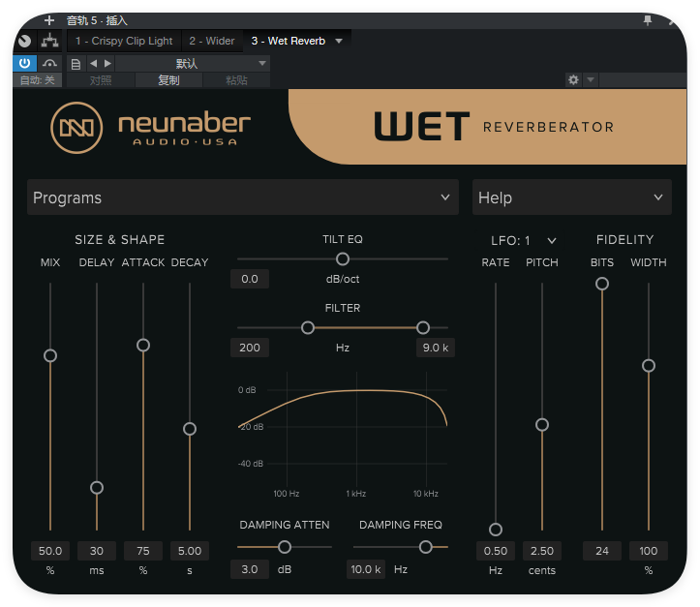The height and width of the screenshot is (607, 700).
Task: Click the FILTER low cutoff handle
Action: [308, 328]
